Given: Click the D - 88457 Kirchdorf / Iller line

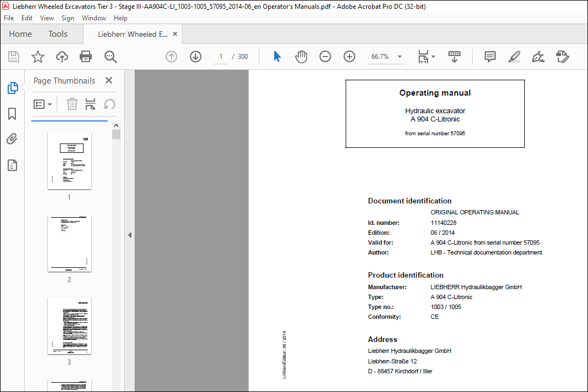Looking at the screenshot, I should pos(400,371).
